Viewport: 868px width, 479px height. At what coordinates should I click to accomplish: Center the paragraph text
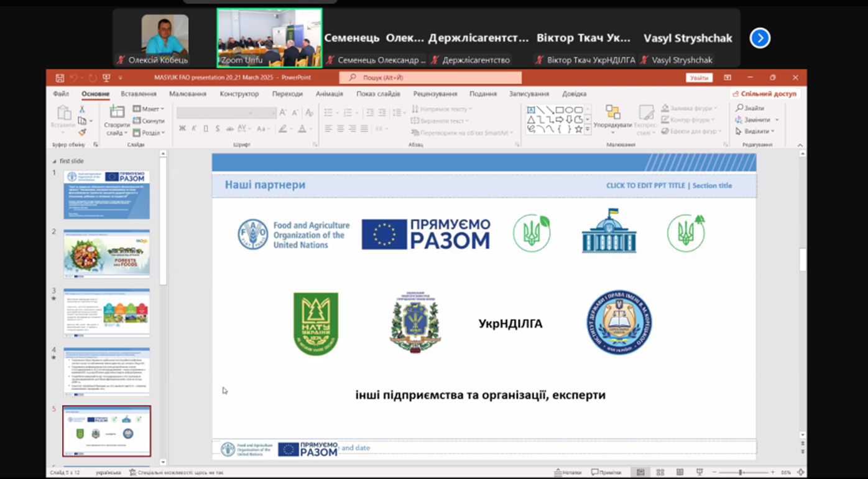click(340, 129)
